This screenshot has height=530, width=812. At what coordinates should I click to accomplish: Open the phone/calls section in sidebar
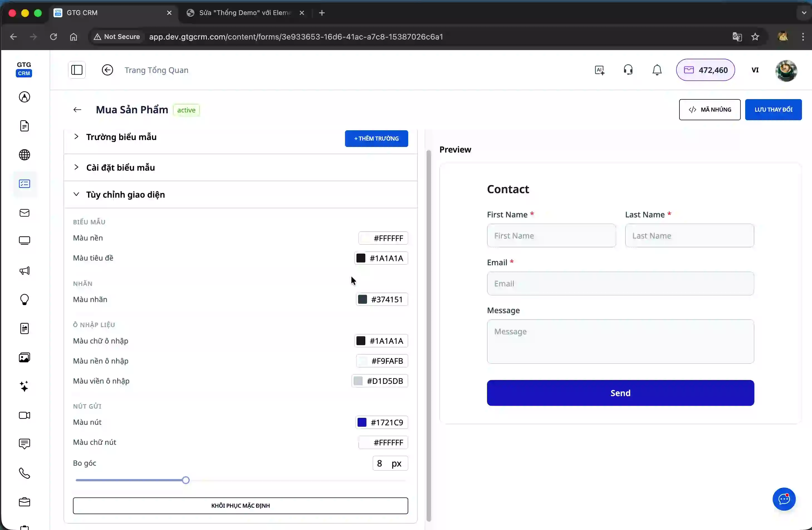tap(24, 473)
